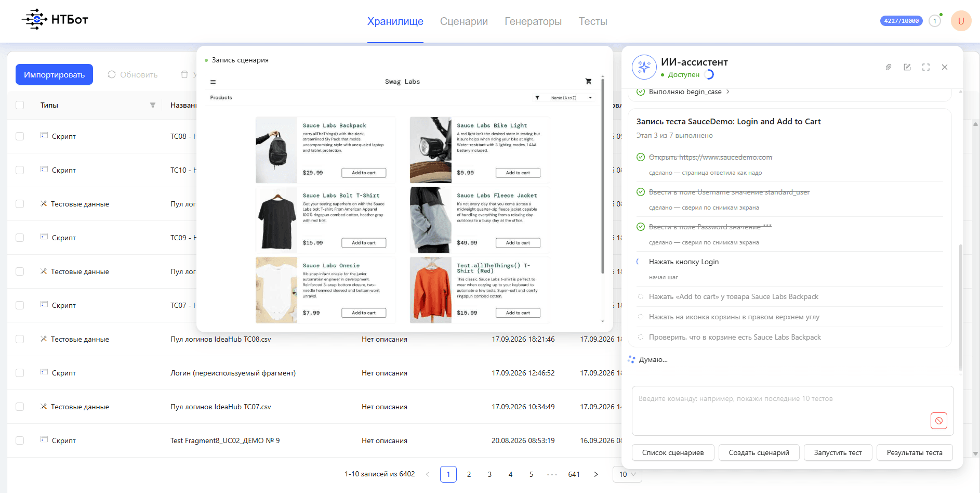Click the Результаты теста button
Screen dimensions: 980x493
coord(915,452)
